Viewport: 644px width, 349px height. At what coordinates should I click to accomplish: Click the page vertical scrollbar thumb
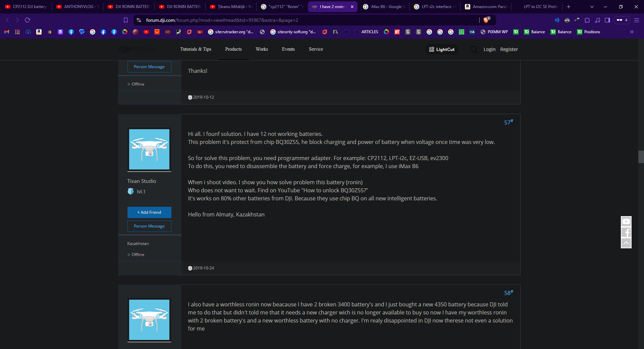tap(641, 157)
